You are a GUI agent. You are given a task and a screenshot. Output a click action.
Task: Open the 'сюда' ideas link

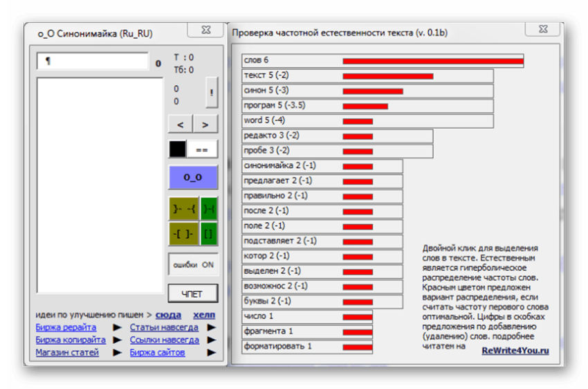(168, 315)
